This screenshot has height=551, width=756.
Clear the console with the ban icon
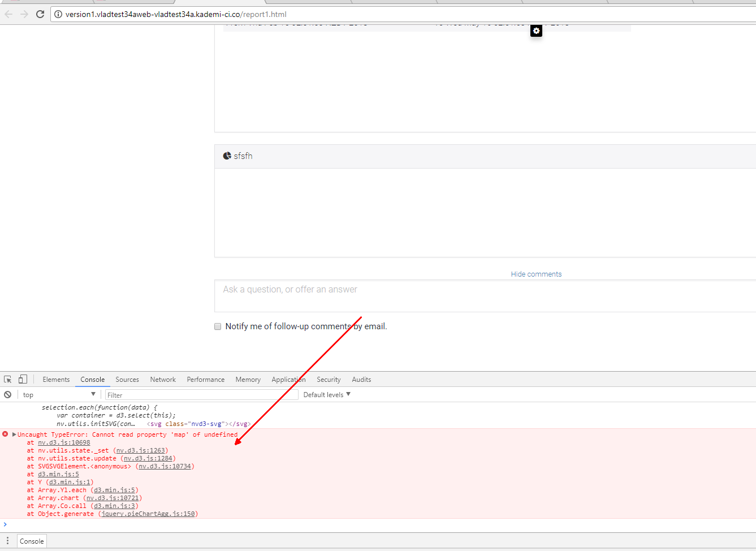pos(8,395)
